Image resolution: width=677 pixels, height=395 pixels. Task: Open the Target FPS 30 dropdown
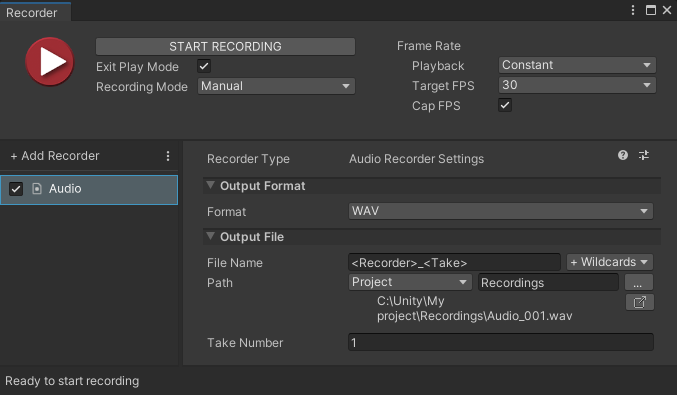[x=577, y=85]
